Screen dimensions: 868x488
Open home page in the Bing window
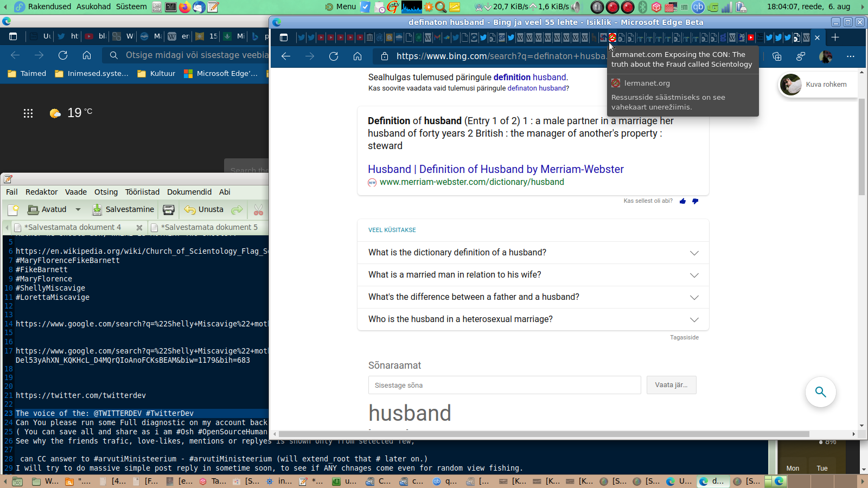(358, 56)
